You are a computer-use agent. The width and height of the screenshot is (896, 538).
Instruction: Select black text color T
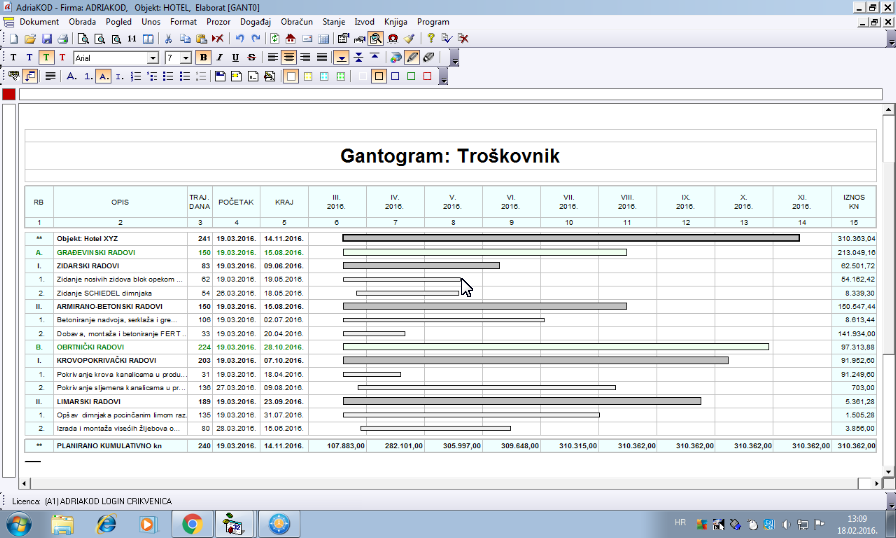tap(14, 58)
